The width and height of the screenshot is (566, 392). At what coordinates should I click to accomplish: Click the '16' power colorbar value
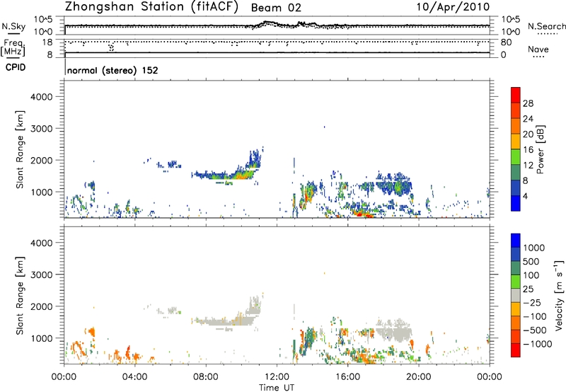[528, 150]
